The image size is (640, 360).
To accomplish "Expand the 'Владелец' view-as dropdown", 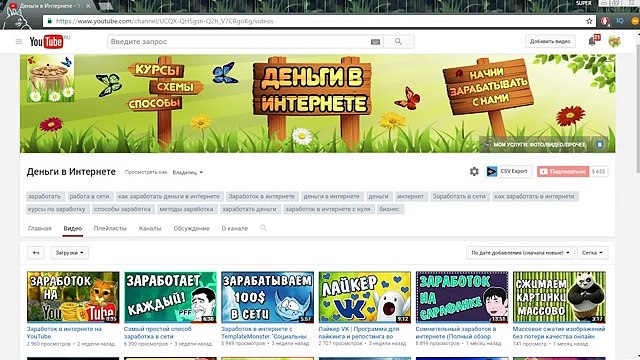I will (x=188, y=172).
